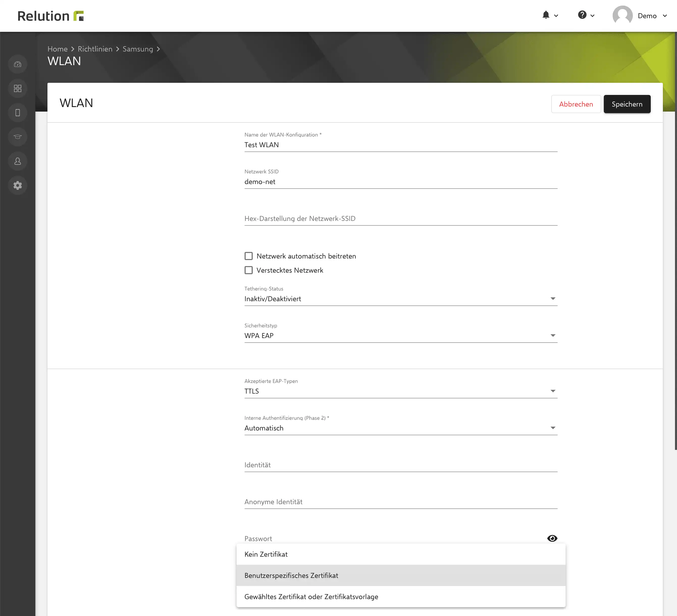Open the apps grid icon in the sidebar
The width and height of the screenshot is (677, 616).
(18, 88)
